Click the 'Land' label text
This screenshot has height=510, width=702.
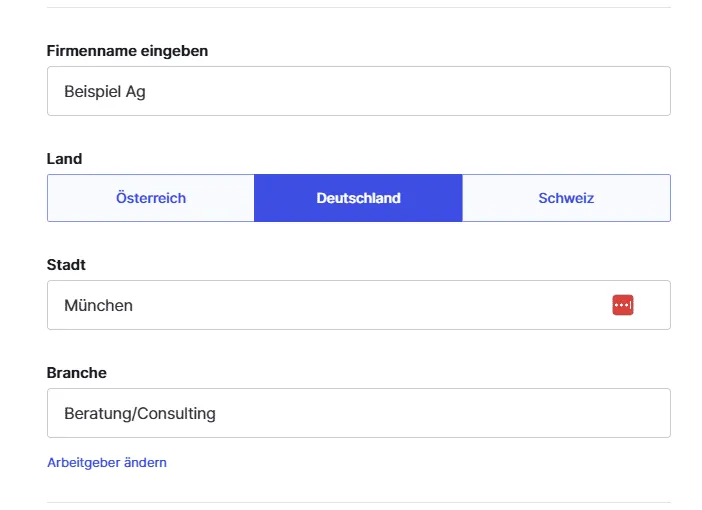click(x=64, y=159)
